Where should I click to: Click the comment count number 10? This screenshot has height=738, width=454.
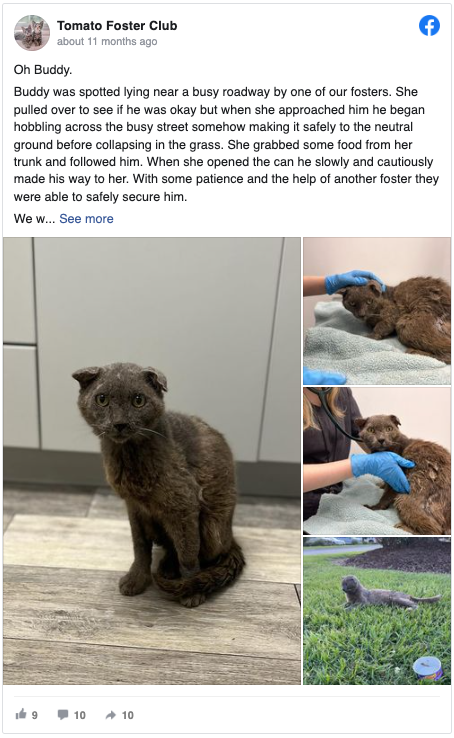point(80,715)
